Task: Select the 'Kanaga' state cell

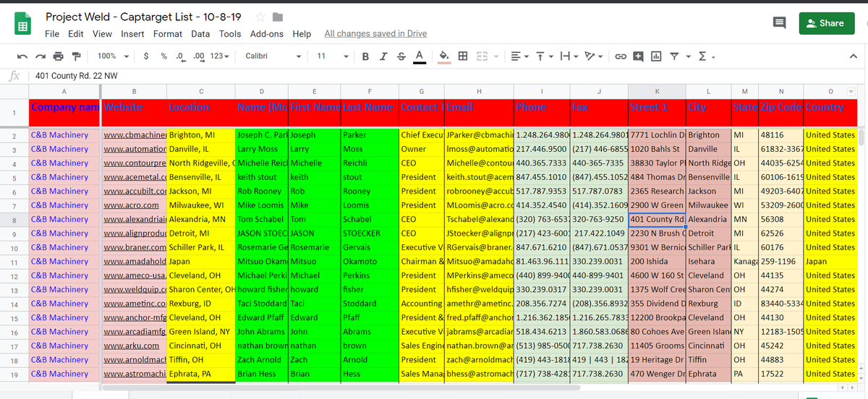Action: pos(744,262)
